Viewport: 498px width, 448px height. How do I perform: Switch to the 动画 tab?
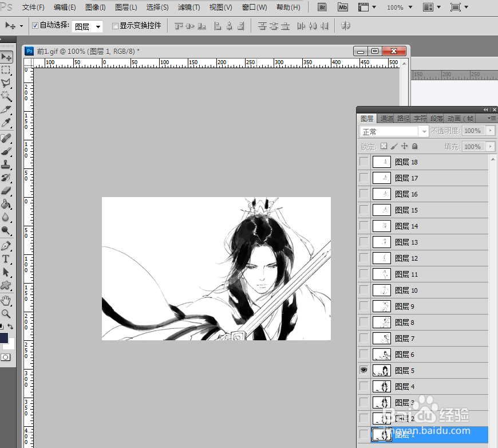[x=461, y=119]
